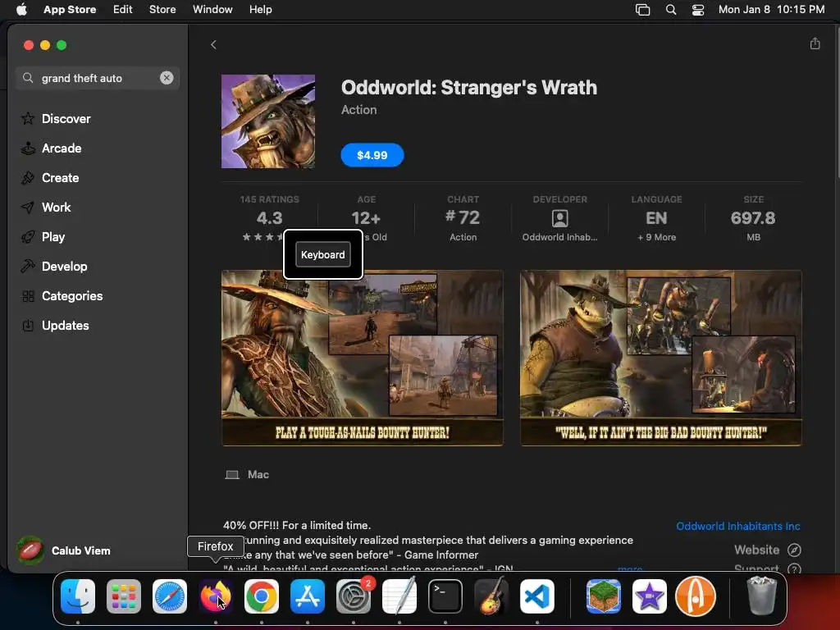This screenshot has height=630, width=840.
Task: Open the Apple menu
Action: point(21,9)
